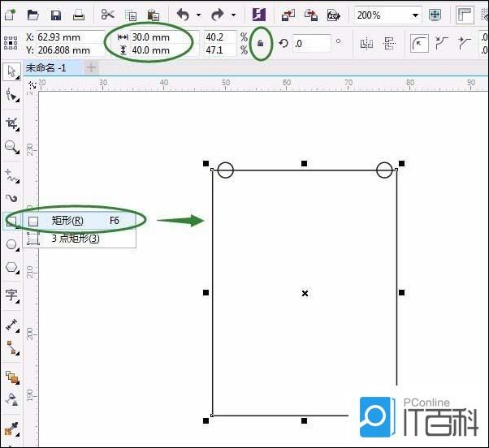
Task: Select the scalloped corner option
Action: 442,43
